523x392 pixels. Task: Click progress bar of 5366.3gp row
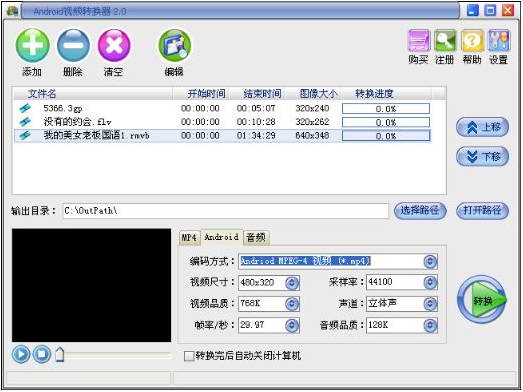[x=386, y=109]
